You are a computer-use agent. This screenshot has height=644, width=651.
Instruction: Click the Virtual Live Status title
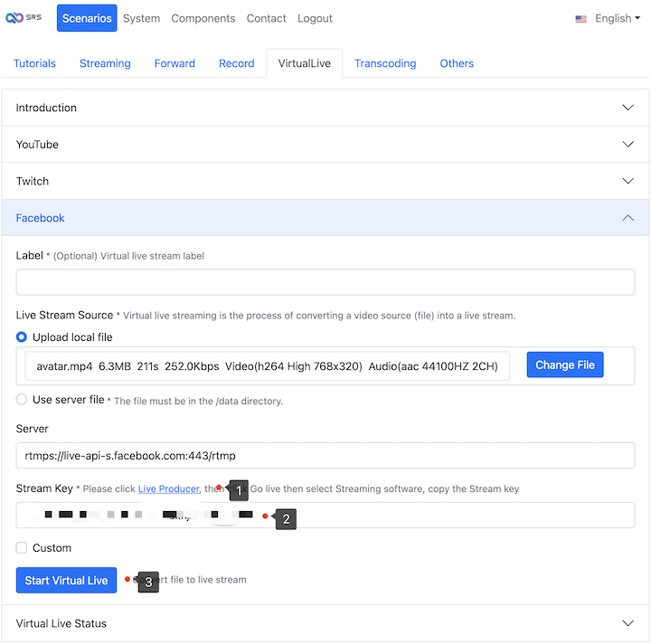point(61,623)
